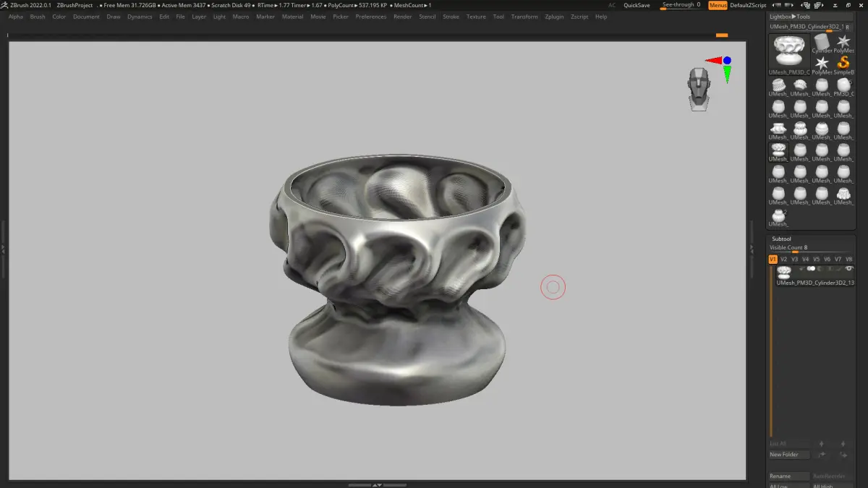Open the Zplugin menu
The image size is (868, 488).
(555, 17)
